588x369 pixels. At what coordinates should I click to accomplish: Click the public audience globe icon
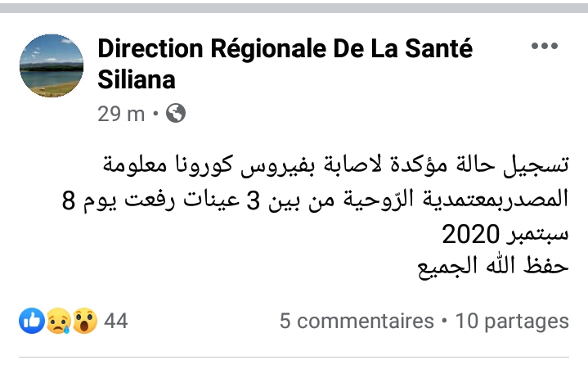click(x=175, y=114)
